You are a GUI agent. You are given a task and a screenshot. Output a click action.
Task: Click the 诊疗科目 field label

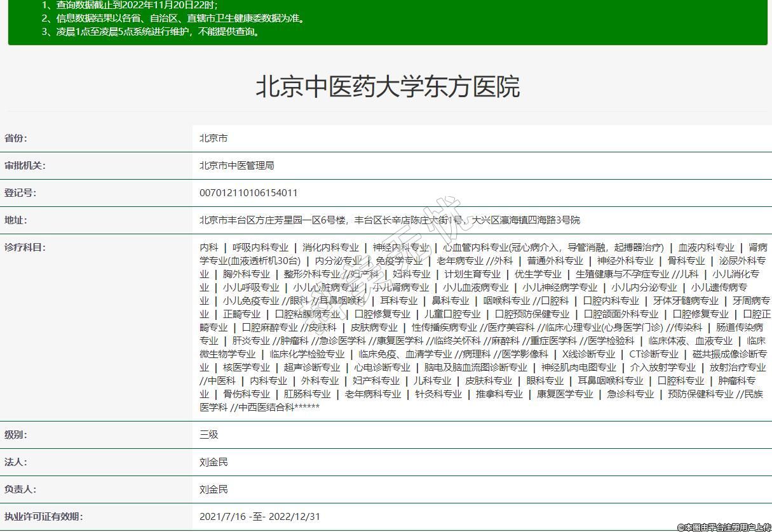(x=25, y=248)
